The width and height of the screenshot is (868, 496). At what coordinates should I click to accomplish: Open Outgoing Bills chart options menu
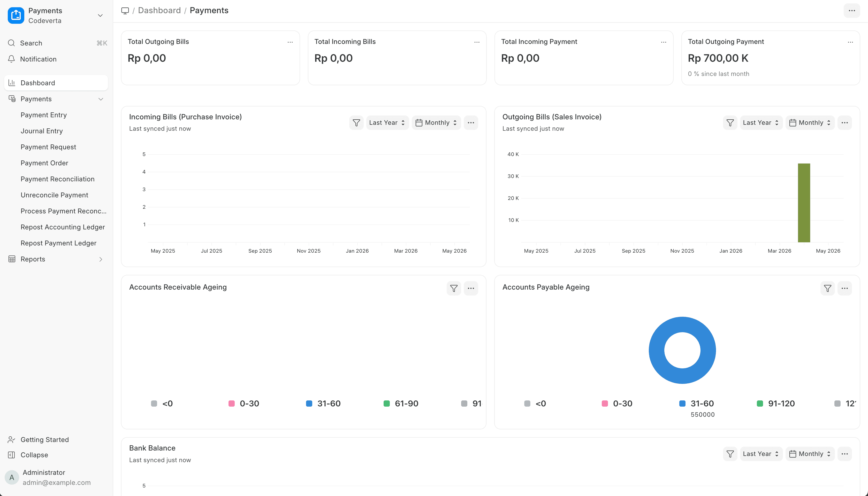(x=844, y=123)
